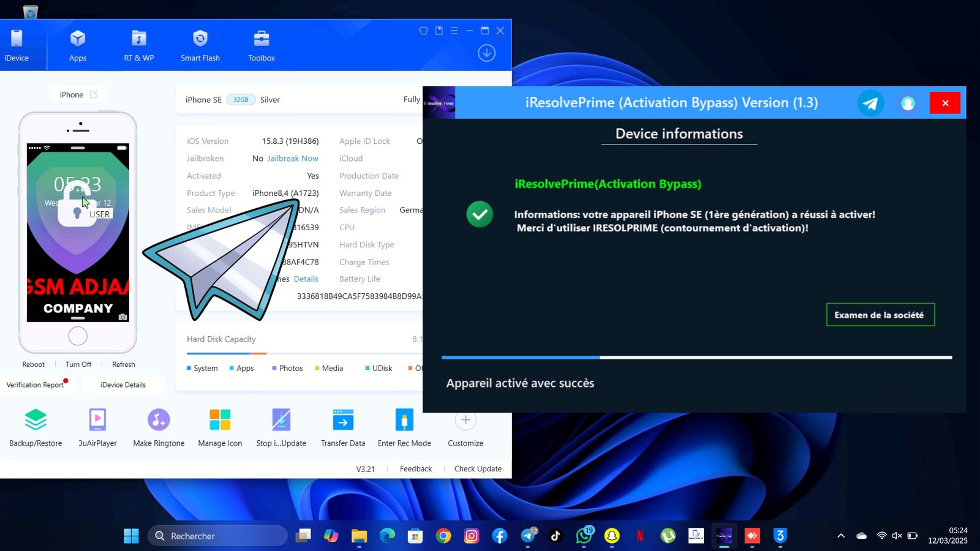The height and width of the screenshot is (551, 980).
Task: Open the Transfer Data tool
Action: (x=343, y=427)
